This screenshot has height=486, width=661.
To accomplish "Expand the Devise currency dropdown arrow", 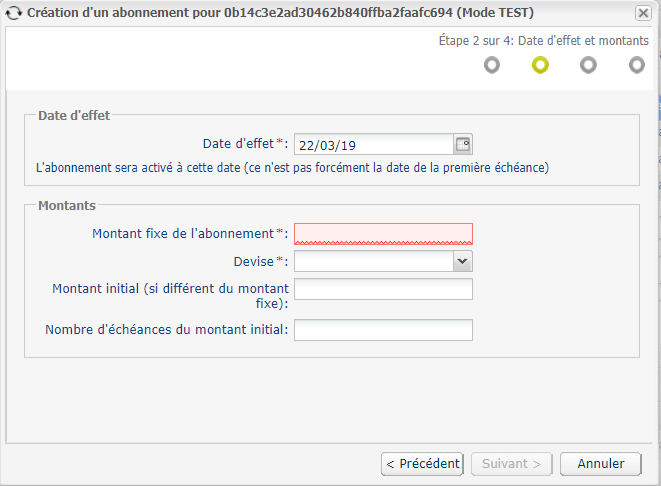I will [462, 261].
